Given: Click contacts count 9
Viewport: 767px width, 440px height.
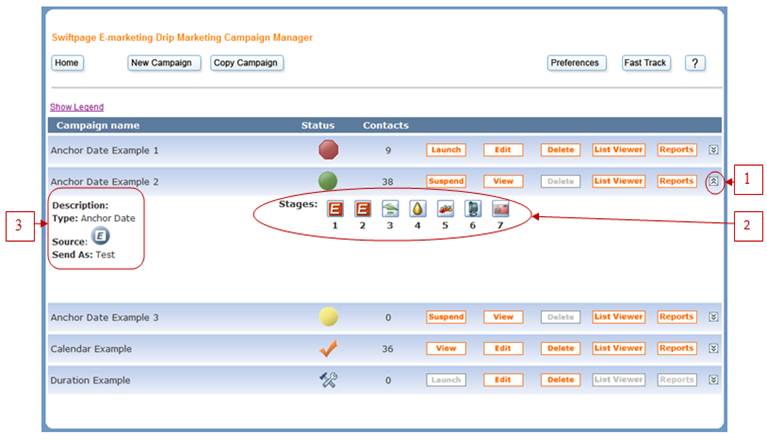Looking at the screenshot, I should tap(388, 151).
